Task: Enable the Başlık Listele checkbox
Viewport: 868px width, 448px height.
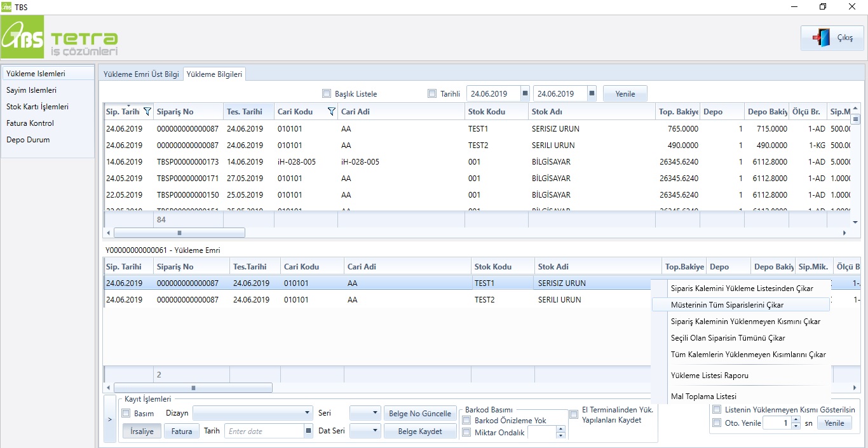Action: click(327, 93)
